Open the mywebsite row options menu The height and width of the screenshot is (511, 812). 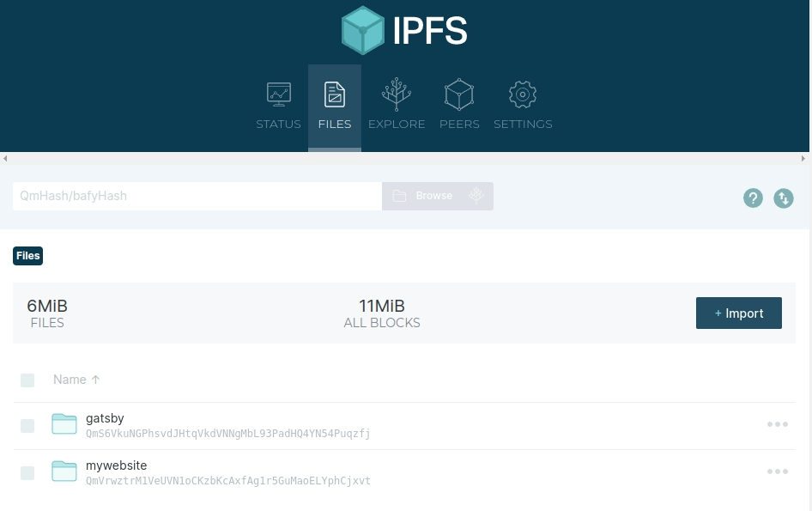[778, 471]
